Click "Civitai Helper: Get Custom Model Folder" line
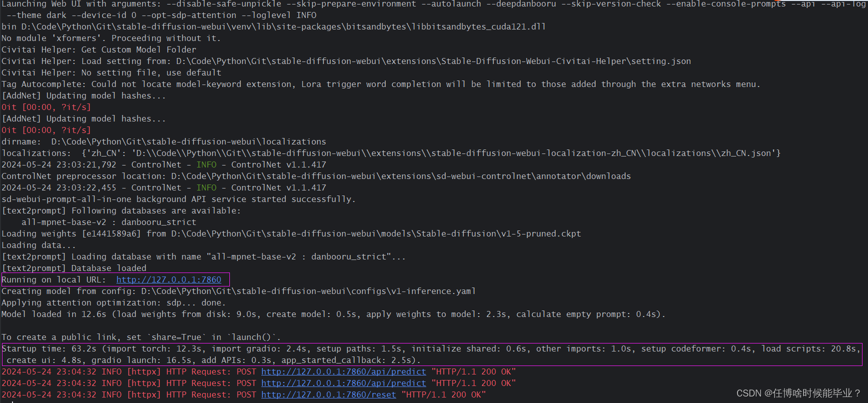868x403 pixels. tap(99, 49)
